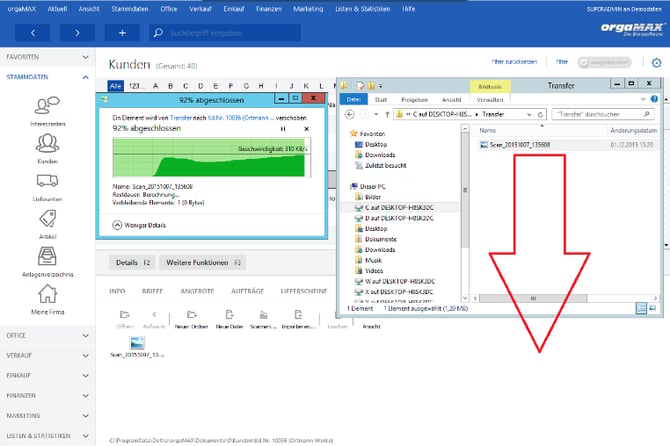Open Explorer help question mark icon
Screen dimensions: 670x446
click(x=654, y=99)
